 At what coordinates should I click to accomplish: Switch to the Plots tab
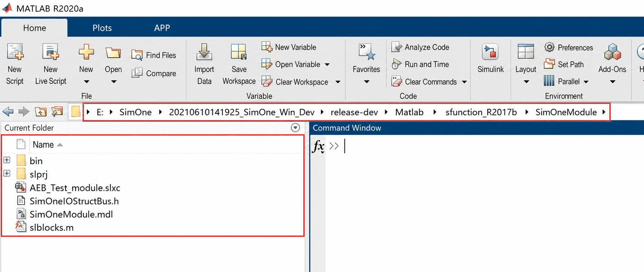(x=102, y=28)
